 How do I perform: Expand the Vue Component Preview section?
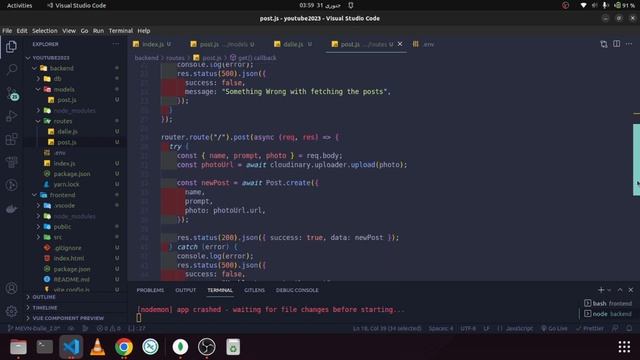tap(68, 318)
